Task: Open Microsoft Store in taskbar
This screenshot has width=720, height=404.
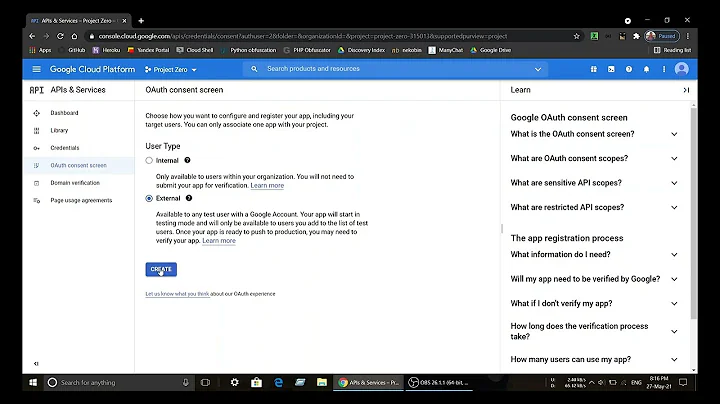Action: (257, 382)
